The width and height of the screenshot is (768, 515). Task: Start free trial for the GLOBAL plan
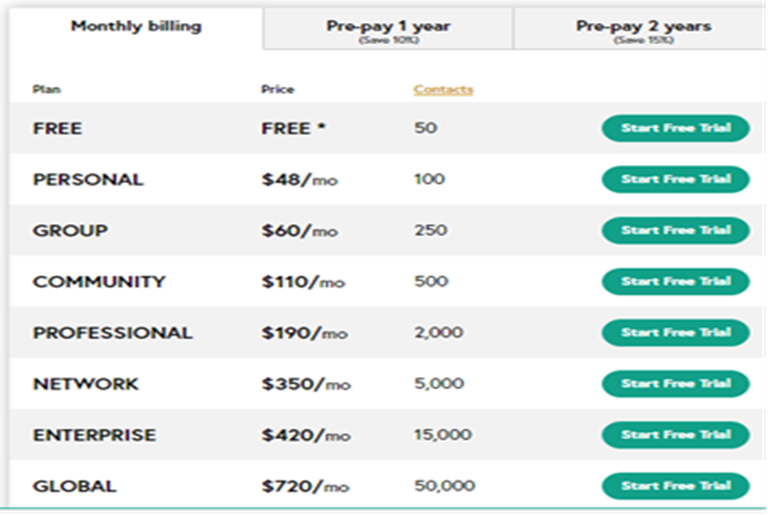tap(675, 486)
